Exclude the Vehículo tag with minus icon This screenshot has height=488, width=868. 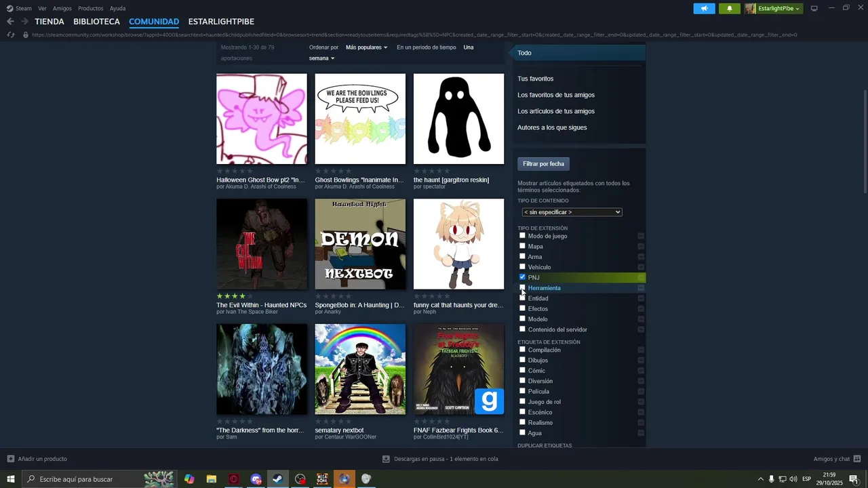[x=641, y=267]
